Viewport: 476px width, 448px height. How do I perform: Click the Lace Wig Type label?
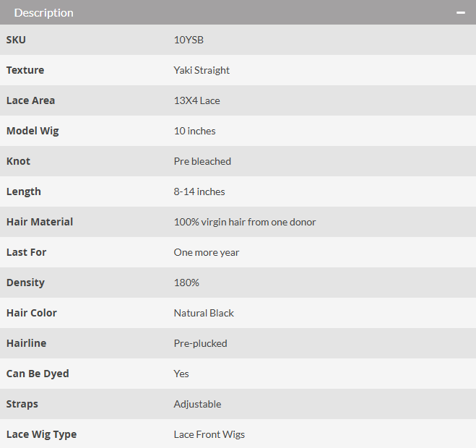coord(42,435)
